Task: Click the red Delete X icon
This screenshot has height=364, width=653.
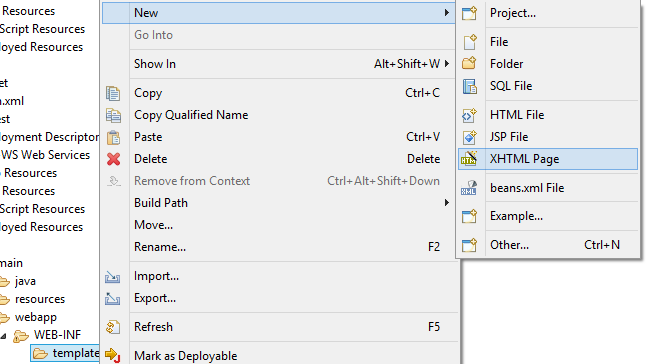Action: point(113,159)
